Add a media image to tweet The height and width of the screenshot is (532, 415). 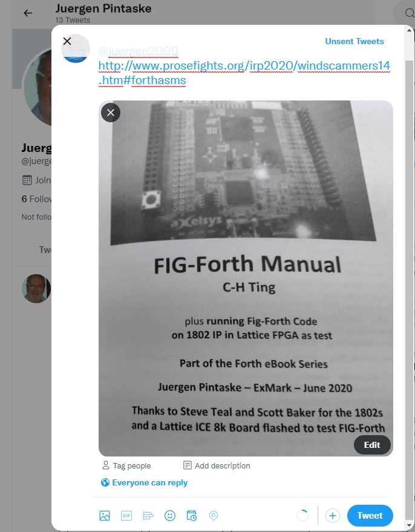pyautogui.click(x=105, y=516)
